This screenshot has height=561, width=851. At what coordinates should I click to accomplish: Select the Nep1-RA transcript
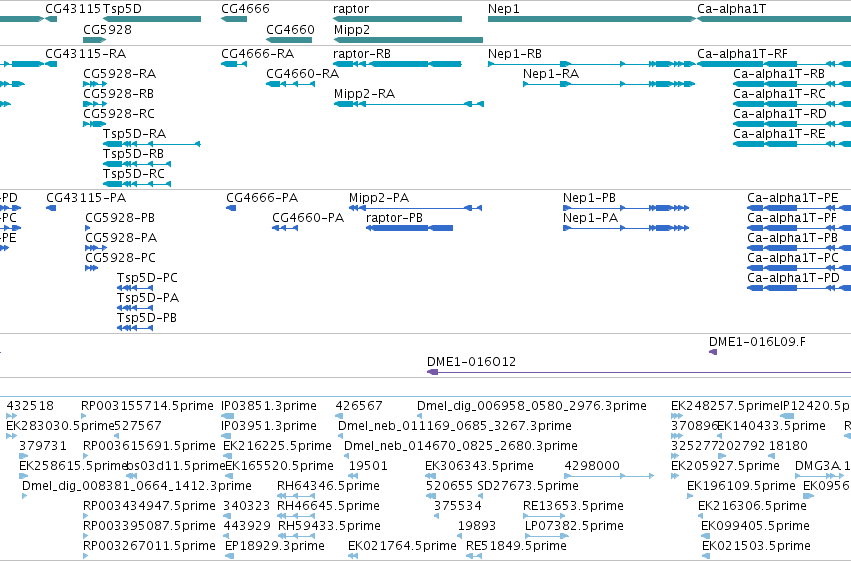tap(609, 84)
